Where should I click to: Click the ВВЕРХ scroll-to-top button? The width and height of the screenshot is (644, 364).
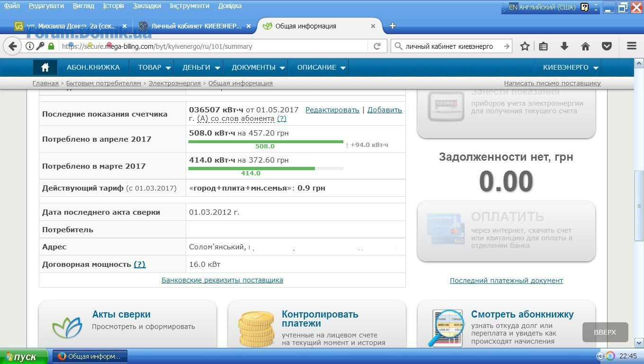click(x=605, y=332)
